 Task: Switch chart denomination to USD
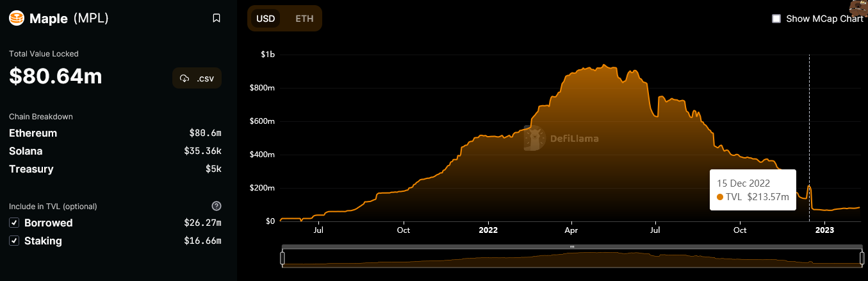click(266, 19)
